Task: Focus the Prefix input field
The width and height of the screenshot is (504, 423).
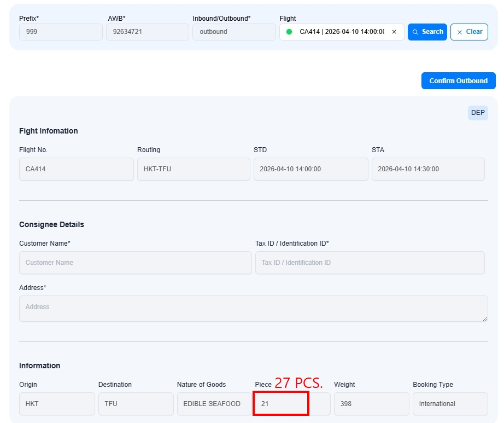Action: tap(61, 32)
